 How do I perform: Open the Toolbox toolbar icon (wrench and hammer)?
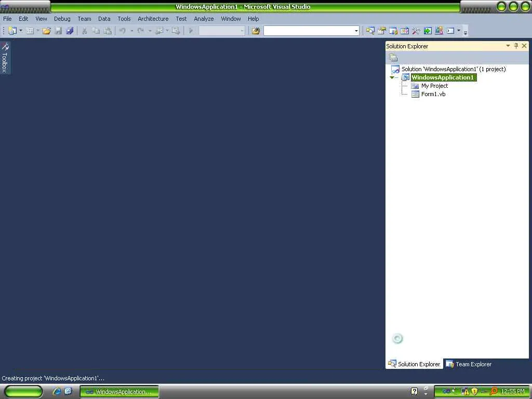(416, 31)
